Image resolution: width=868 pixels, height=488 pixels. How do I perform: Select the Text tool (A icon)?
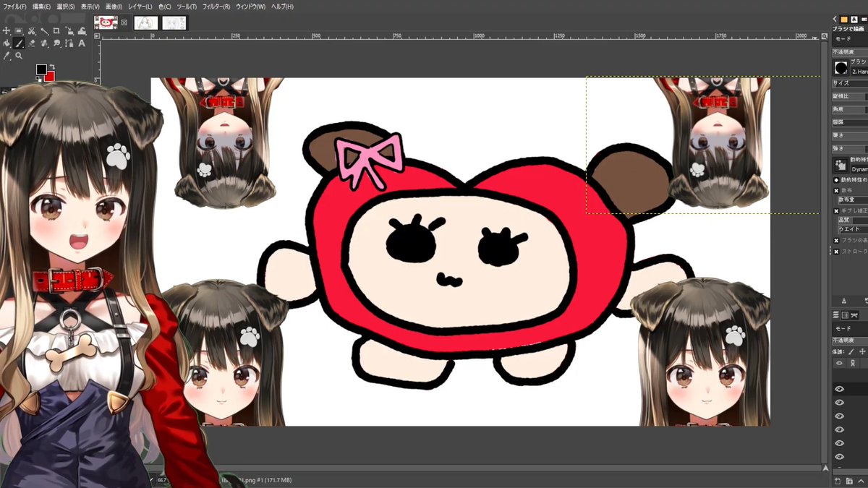pos(82,43)
